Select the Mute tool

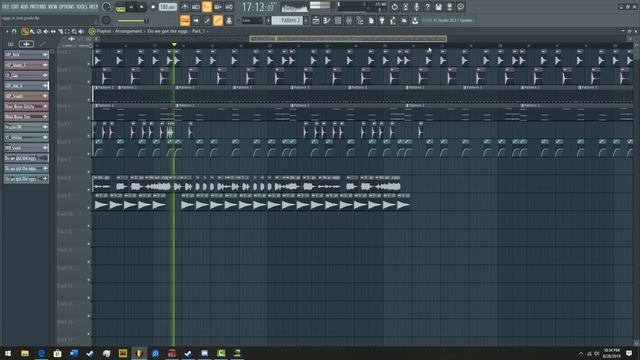tap(46, 31)
